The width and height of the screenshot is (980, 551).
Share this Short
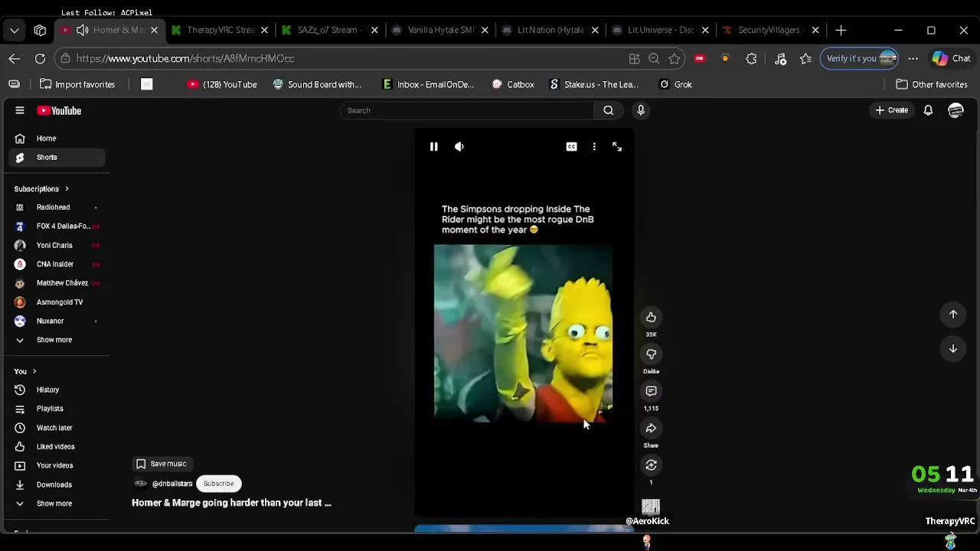coord(651,428)
